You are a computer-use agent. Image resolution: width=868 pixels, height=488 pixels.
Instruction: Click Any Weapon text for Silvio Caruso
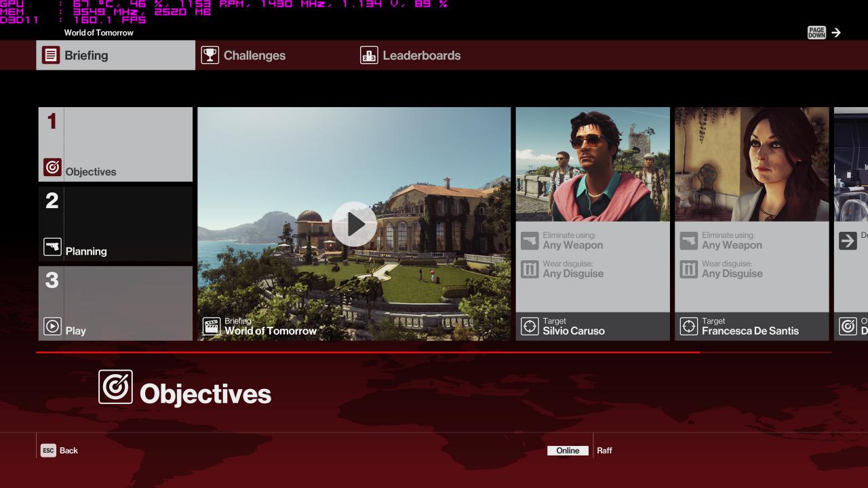[x=573, y=245]
